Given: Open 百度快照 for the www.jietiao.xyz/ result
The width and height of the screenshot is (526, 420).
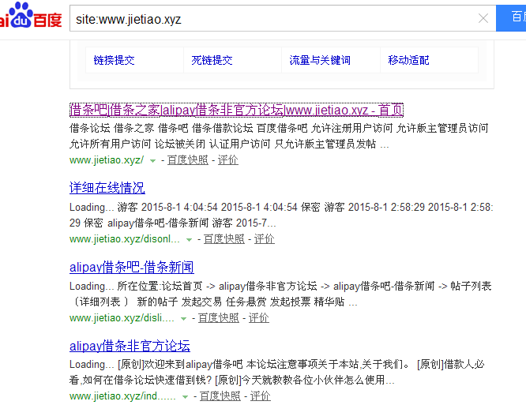Looking at the screenshot, I should pyautogui.click(x=188, y=160).
